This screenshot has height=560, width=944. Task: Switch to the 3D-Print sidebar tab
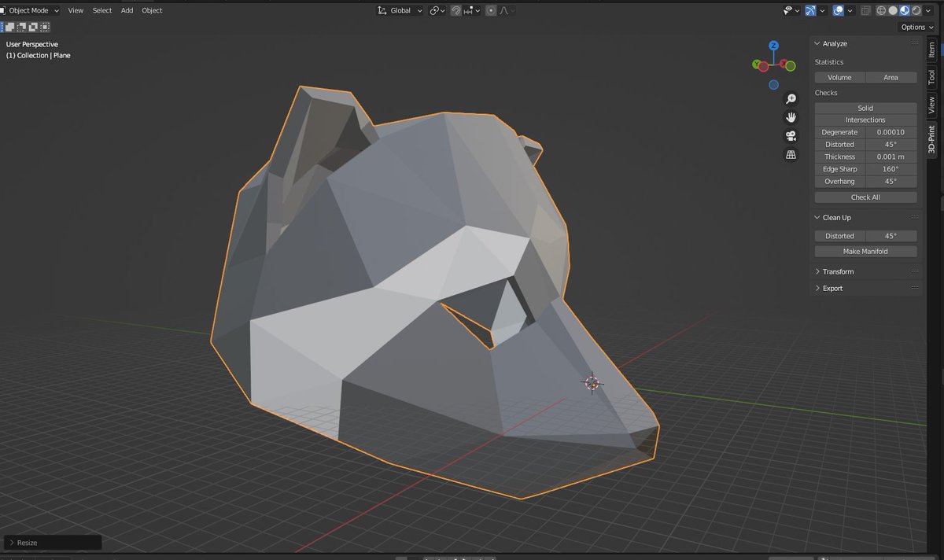click(x=931, y=138)
